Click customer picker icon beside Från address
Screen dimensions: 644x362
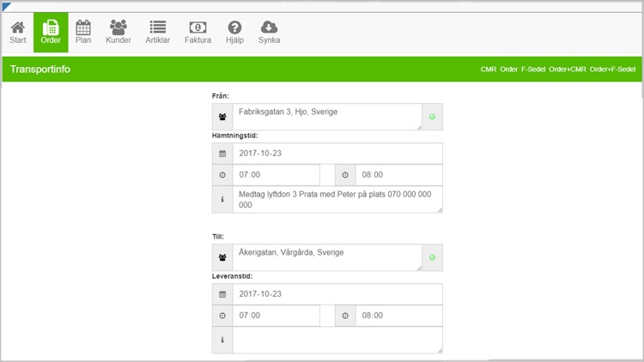click(x=222, y=117)
